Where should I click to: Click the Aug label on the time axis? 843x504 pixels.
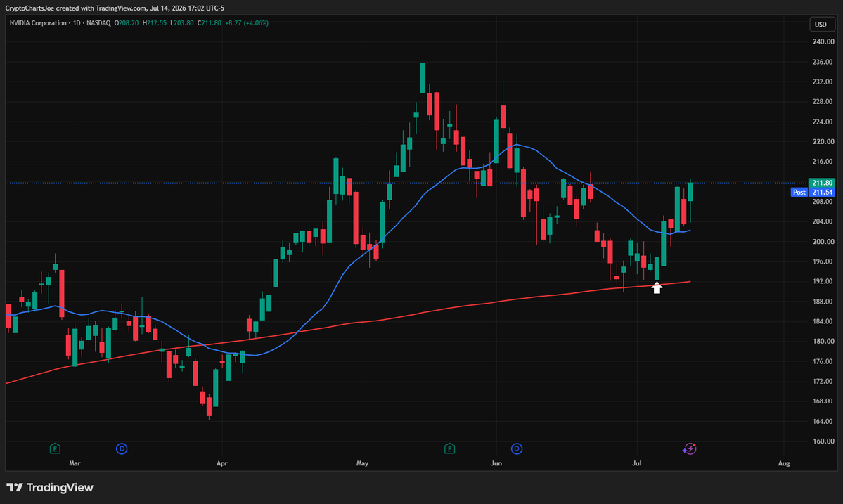pyautogui.click(x=784, y=463)
